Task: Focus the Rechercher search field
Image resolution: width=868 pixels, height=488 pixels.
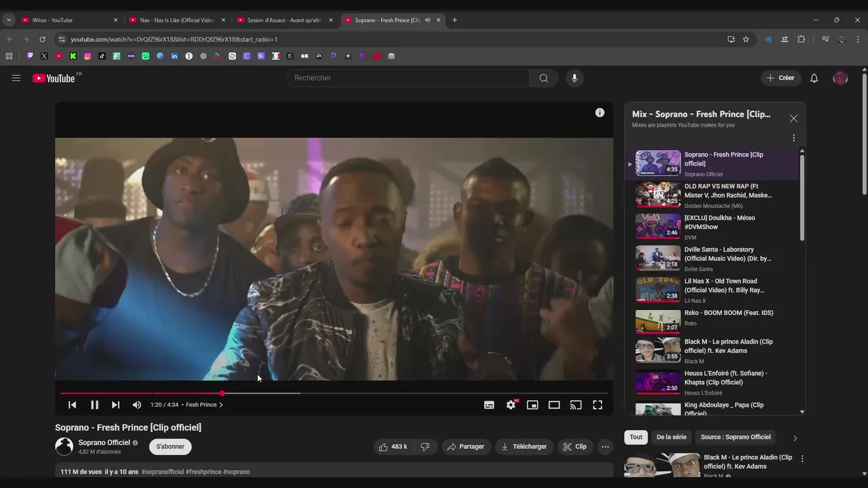Action: pos(408,78)
